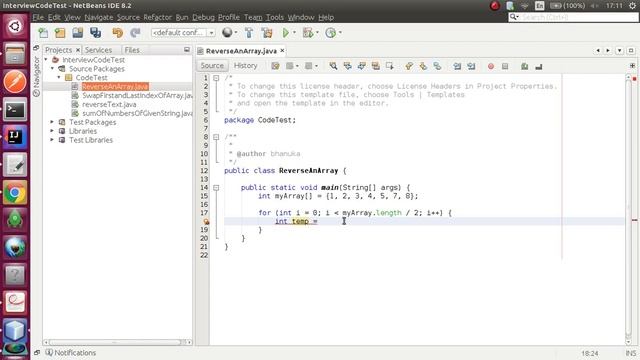Click the Uncomment editor toolbar icon
Viewport: 640px width, 360px height.
539,66
